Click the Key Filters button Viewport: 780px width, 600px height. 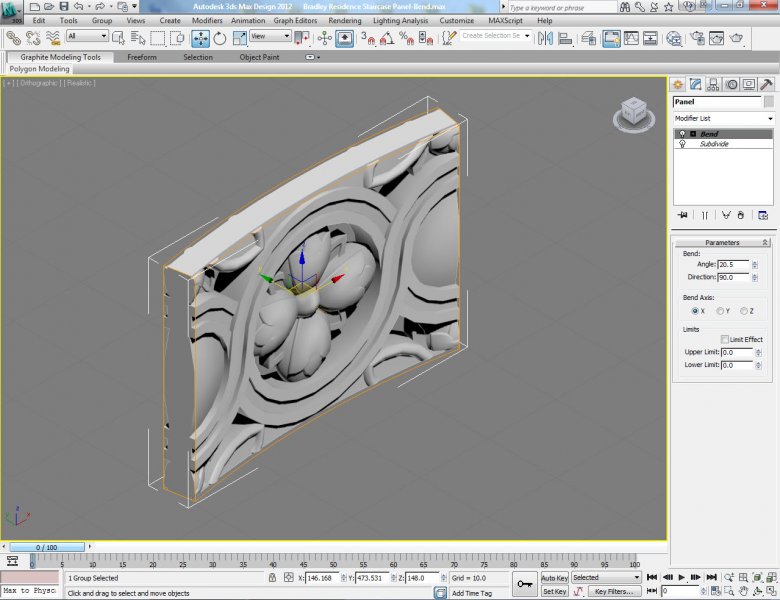(x=614, y=592)
